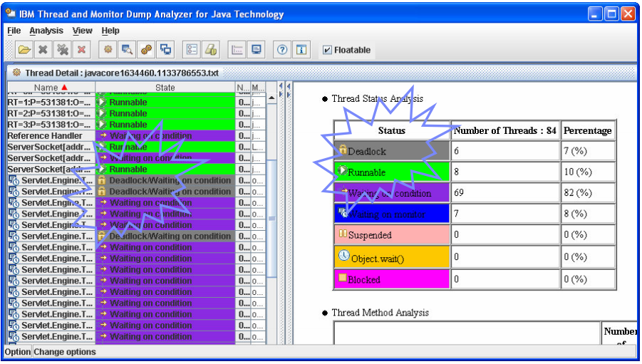Click the Thread Method Analysis heading

(380, 313)
